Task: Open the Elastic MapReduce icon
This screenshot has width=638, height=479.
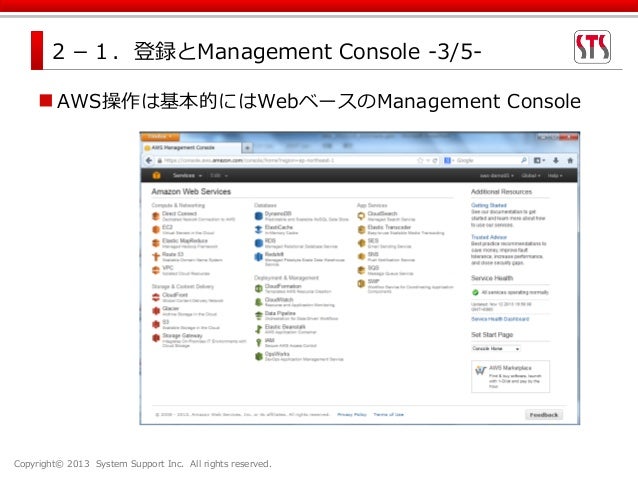Action: 156,243
